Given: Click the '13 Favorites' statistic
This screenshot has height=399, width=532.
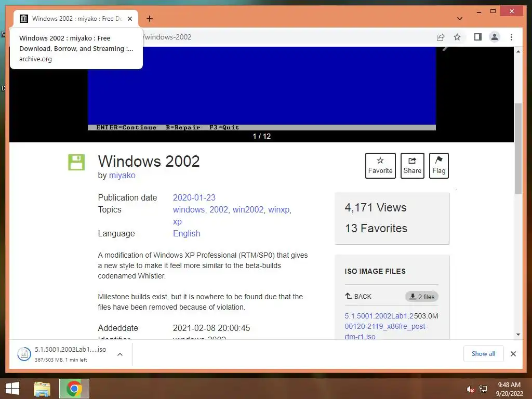Looking at the screenshot, I should [376, 229].
